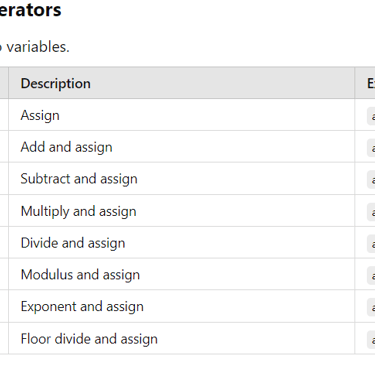Click the code example beside Assign
The height and width of the screenshot is (366, 375).
pyautogui.click(x=371, y=116)
